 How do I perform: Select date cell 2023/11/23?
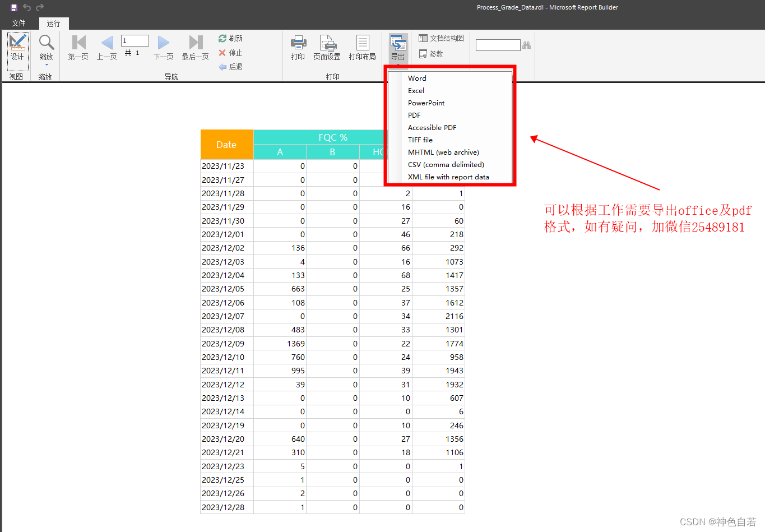click(227, 166)
